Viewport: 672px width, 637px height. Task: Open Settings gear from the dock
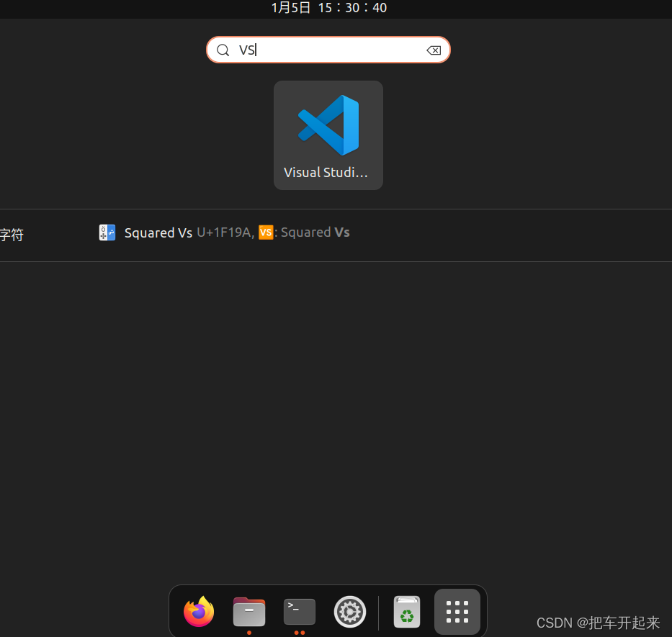click(350, 612)
